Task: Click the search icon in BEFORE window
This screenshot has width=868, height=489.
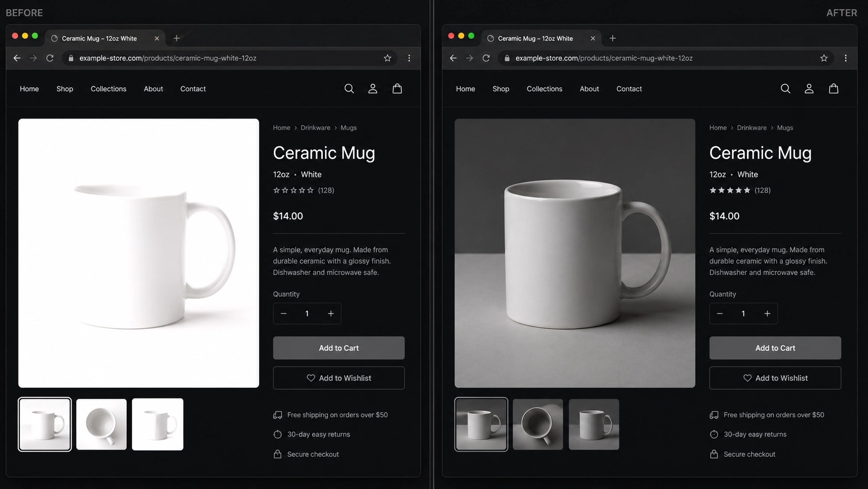Action: 349,89
